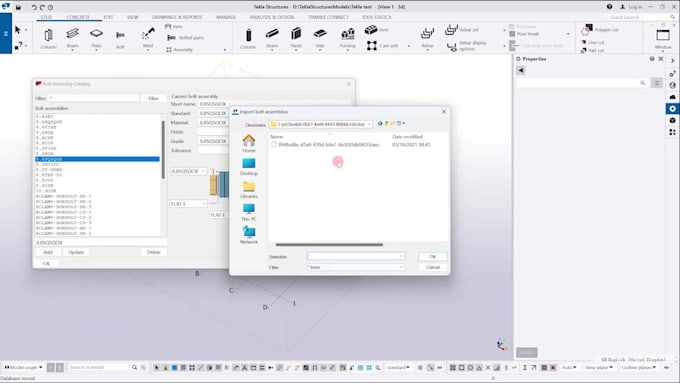Activate the Bolt tool
This screenshot has width=680, height=383.
pyautogui.click(x=120, y=39)
